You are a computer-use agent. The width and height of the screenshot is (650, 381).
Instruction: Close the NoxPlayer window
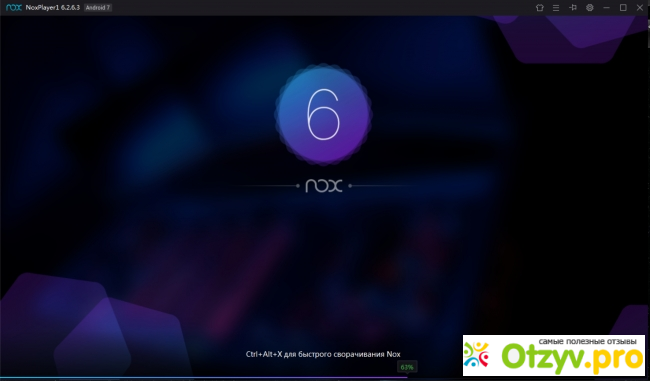coord(640,7)
